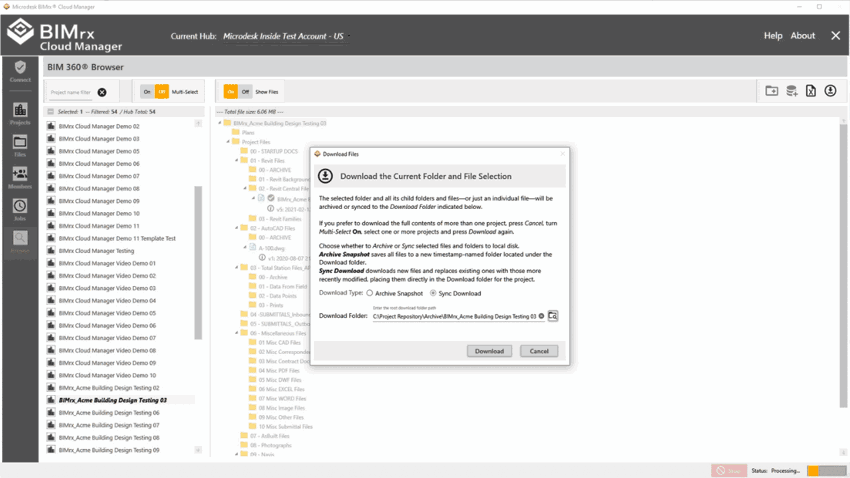Select the Plans folder in the tree
850x478 pixels.
[248, 133]
